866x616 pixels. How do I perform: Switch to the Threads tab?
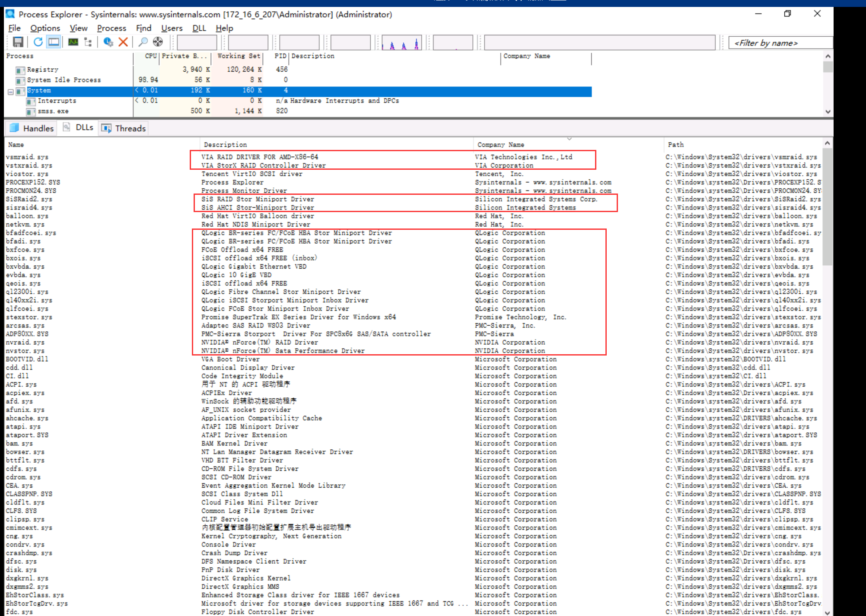pos(124,128)
